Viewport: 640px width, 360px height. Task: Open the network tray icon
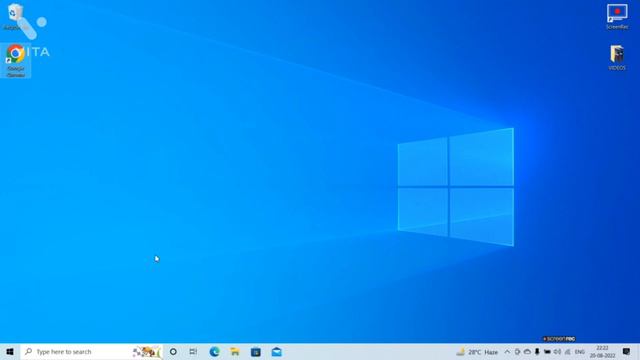568,351
